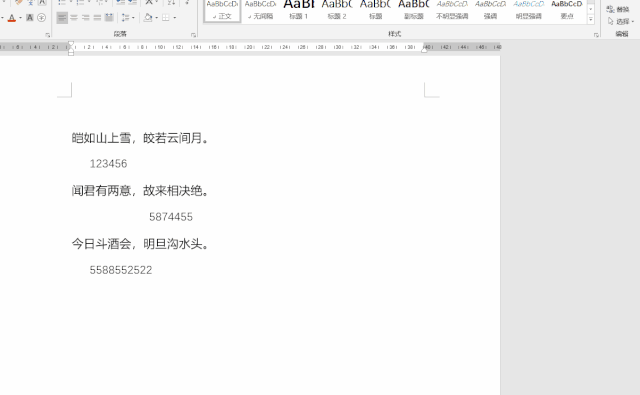The height and width of the screenshot is (395, 640).
Task: Apply red font color with the A icon
Action: tap(11, 18)
